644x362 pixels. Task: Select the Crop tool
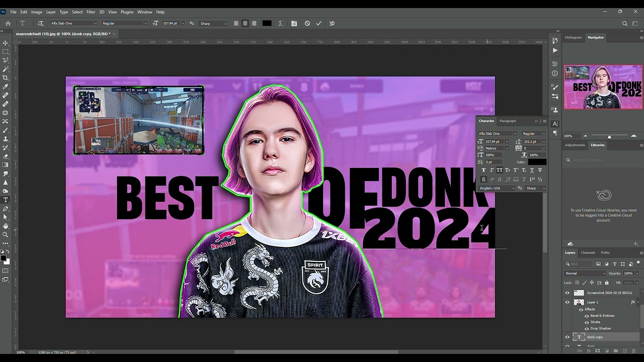(x=6, y=77)
